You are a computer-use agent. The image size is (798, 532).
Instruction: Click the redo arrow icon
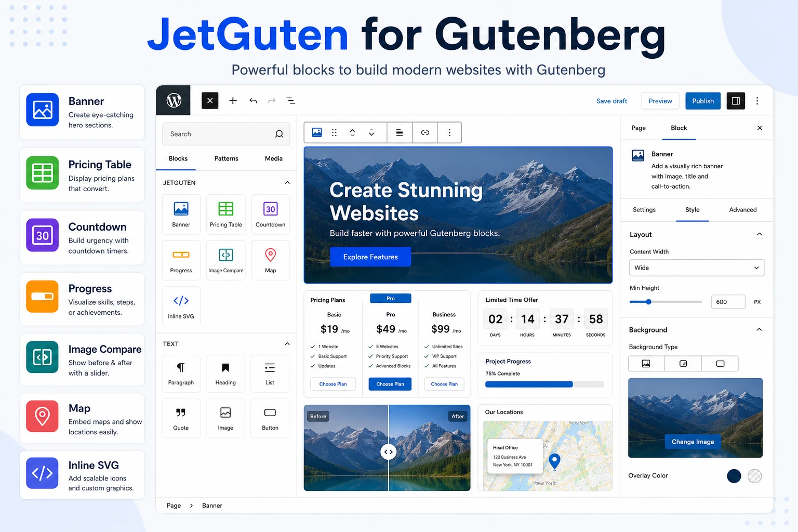click(272, 101)
